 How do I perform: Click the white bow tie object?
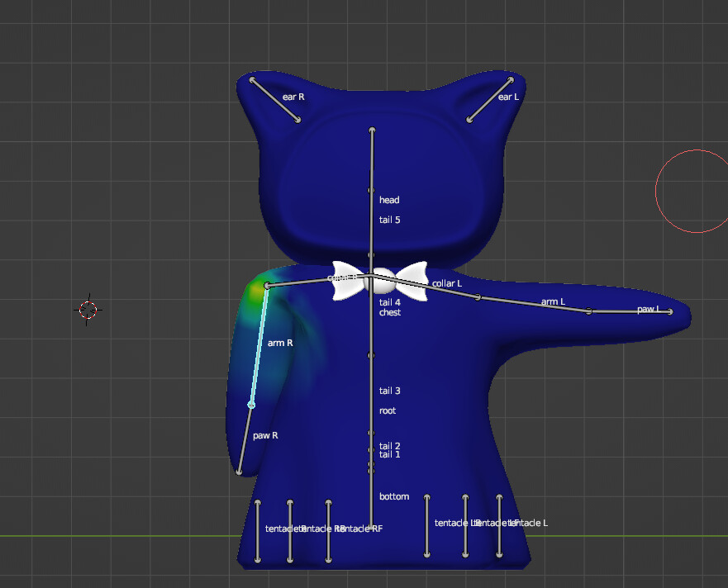[380, 280]
